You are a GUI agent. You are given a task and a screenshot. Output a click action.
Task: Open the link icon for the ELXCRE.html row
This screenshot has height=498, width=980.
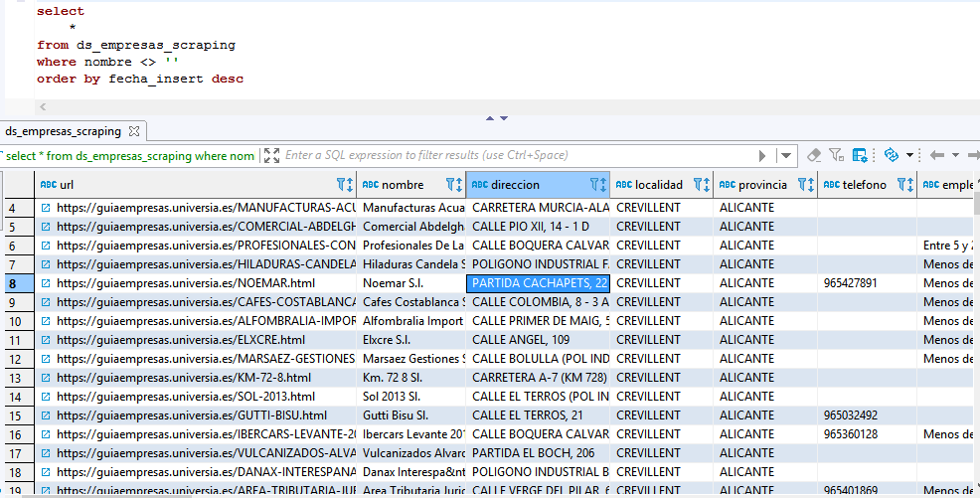tap(46, 340)
